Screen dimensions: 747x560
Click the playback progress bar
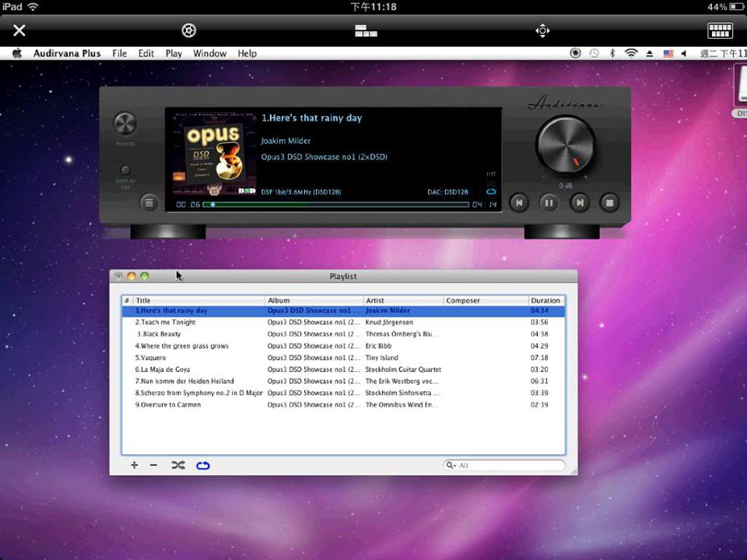coord(336,205)
